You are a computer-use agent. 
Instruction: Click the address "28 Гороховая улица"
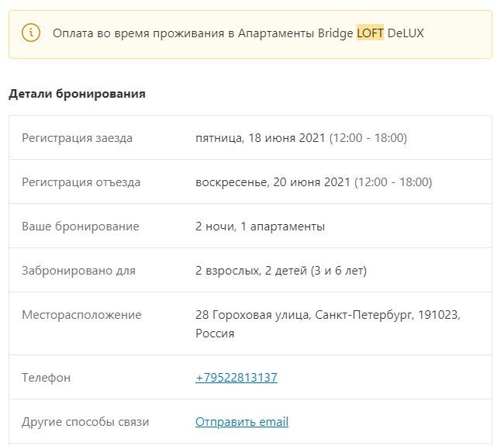(x=252, y=315)
